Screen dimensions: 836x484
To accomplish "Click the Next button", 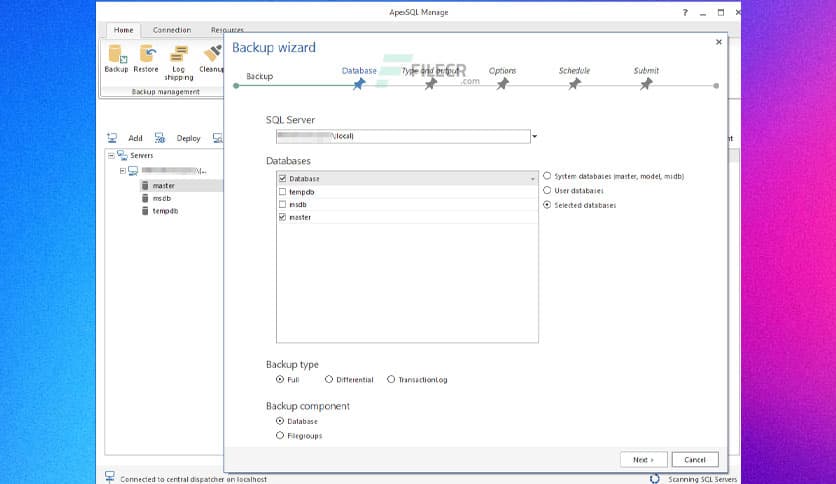I will 644,459.
